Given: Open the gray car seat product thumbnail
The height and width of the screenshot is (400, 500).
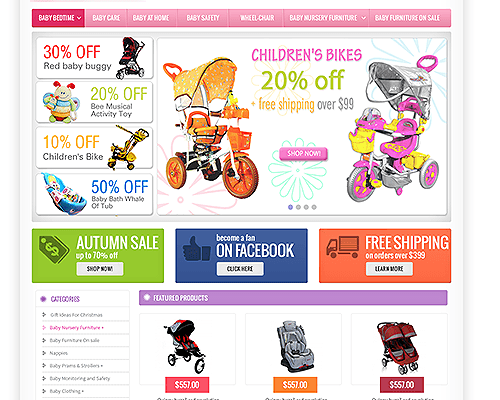Looking at the screenshot, I should [x=293, y=347].
